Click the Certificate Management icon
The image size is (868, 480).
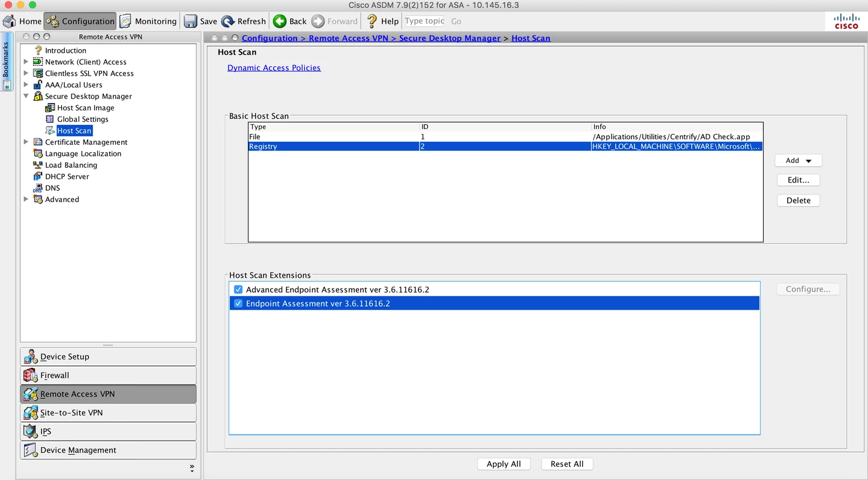click(x=38, y=142)
